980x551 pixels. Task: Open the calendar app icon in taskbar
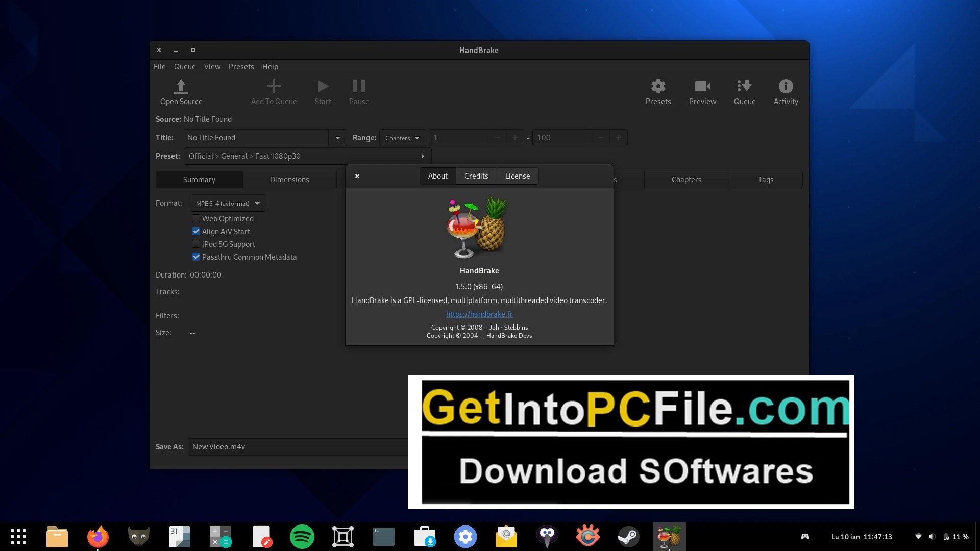tap(179, 537)
